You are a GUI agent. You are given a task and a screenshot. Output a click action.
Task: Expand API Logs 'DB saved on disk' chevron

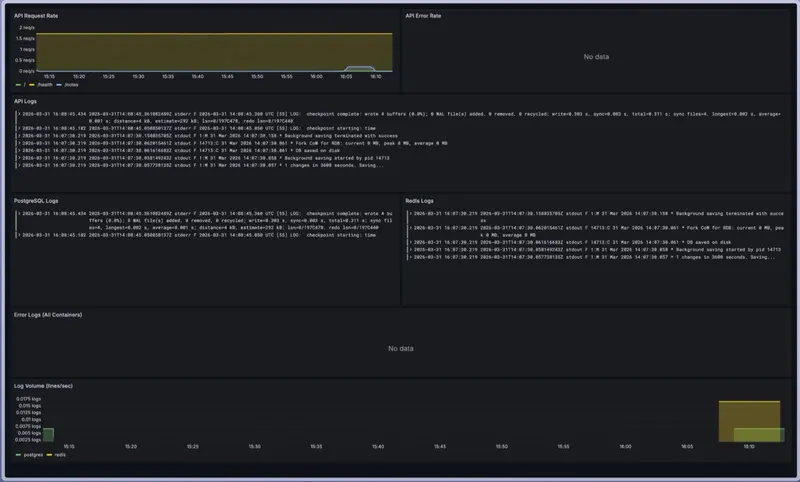click(19, 150)
